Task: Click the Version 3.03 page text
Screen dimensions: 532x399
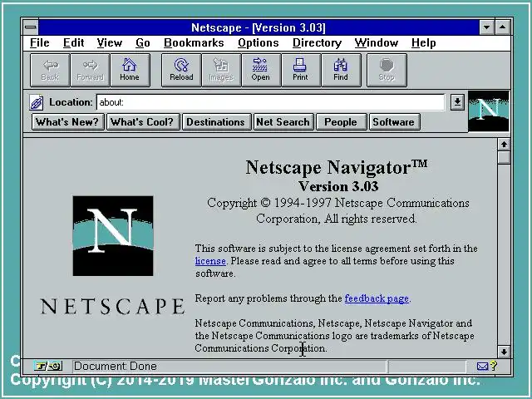Action: (338, 186)
